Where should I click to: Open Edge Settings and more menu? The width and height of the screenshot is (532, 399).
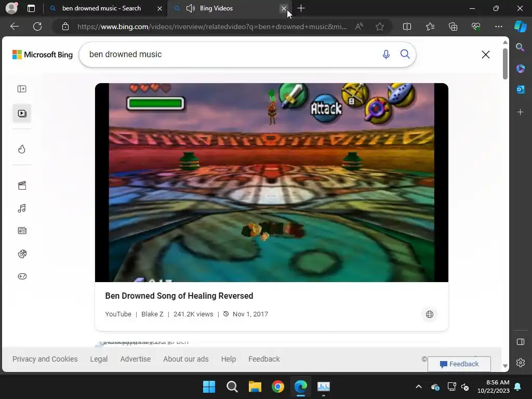498,26
